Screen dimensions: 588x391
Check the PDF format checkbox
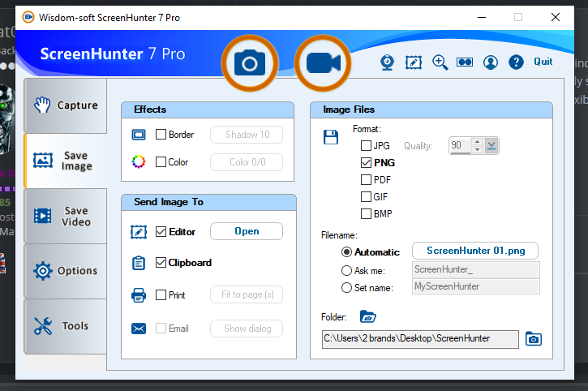[x=366, y=180]
